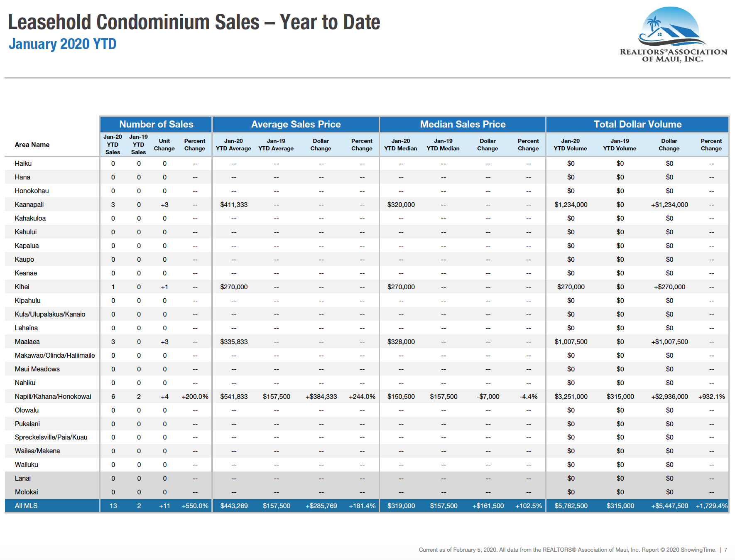Click Napili volume percent change '+932.1%'
This screenshot has height=560, width=735.
[711, 396]
